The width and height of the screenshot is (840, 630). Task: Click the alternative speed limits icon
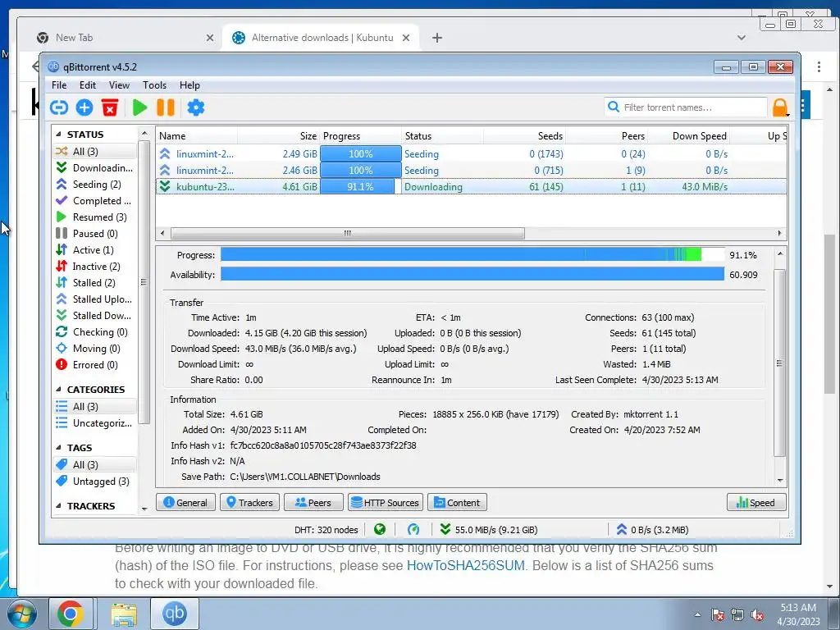(413, 530)
